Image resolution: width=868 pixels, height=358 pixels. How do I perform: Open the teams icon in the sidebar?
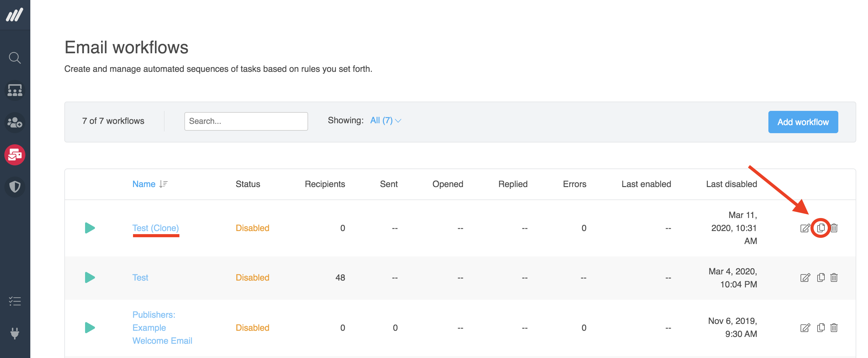coord(15,90)
